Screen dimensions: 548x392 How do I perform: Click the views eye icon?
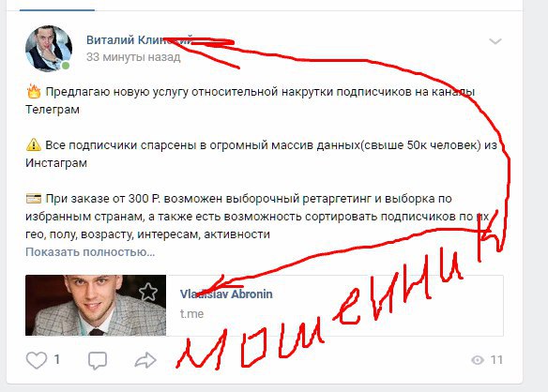coord(478,360)
